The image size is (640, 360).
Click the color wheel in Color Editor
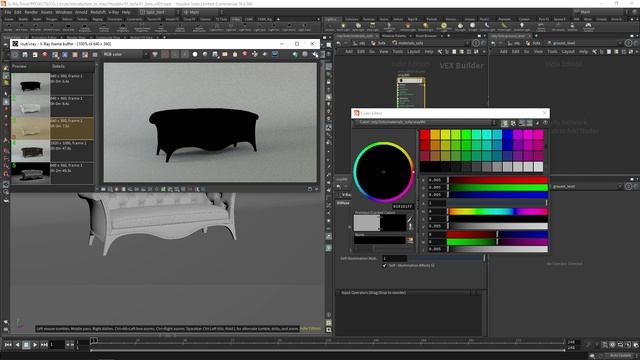pos(384,172)
